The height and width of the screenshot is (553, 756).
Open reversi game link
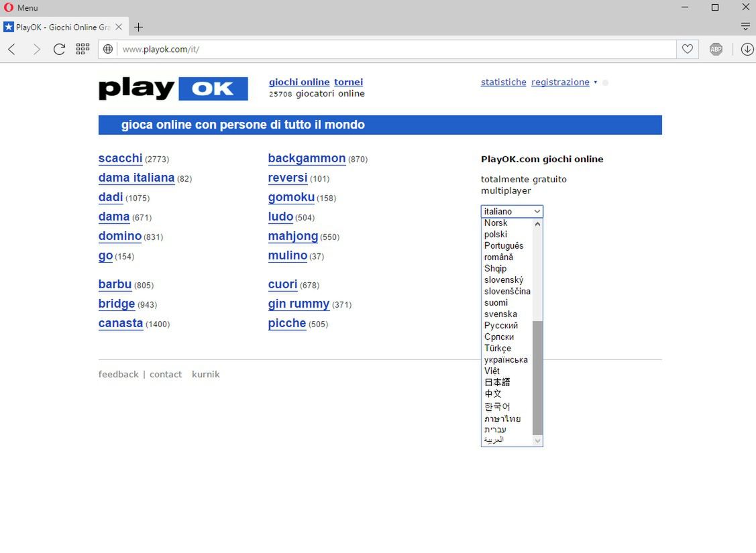288,177
